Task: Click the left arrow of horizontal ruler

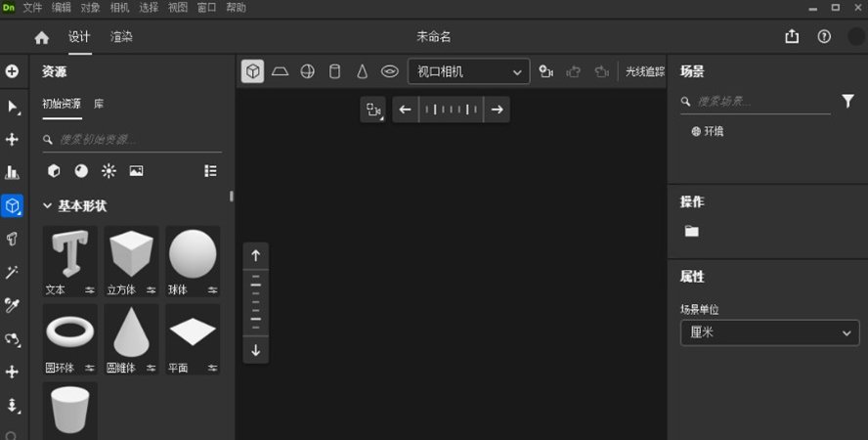Action: pos(406,110)
